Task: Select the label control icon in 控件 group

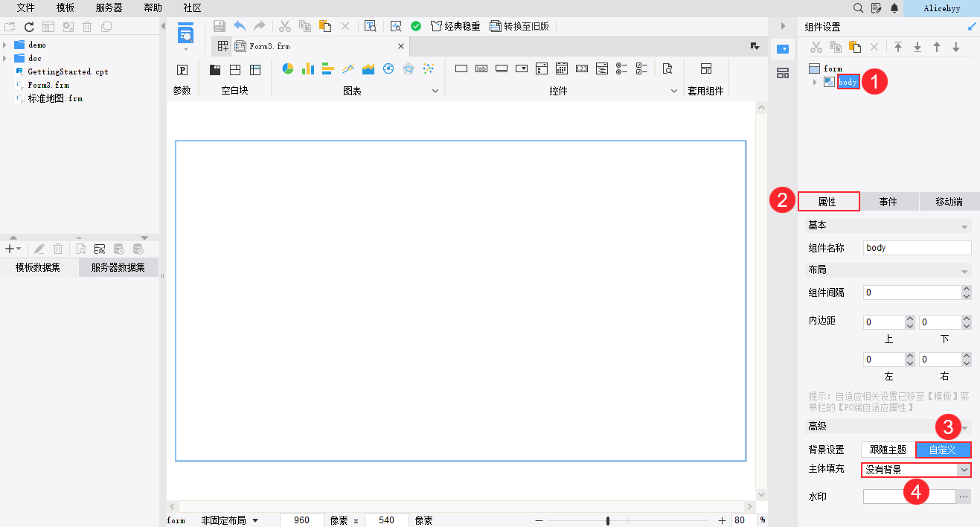Action: tap(481, 68)
